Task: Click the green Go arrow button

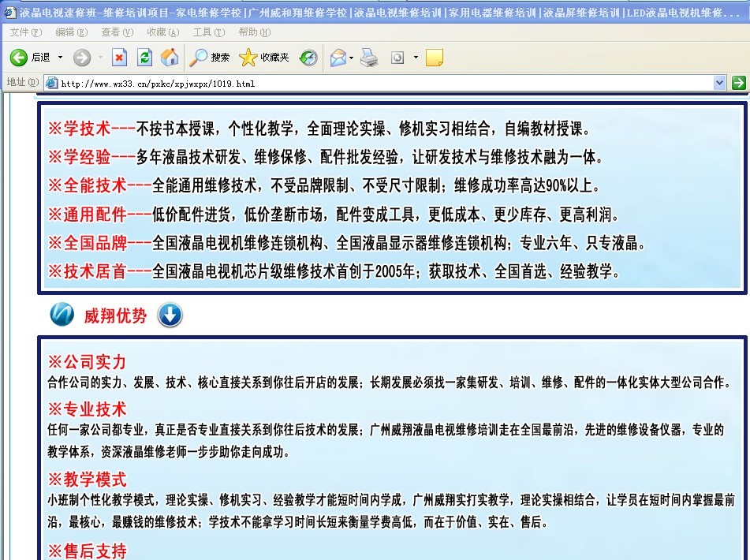Action: click(738, 83)
